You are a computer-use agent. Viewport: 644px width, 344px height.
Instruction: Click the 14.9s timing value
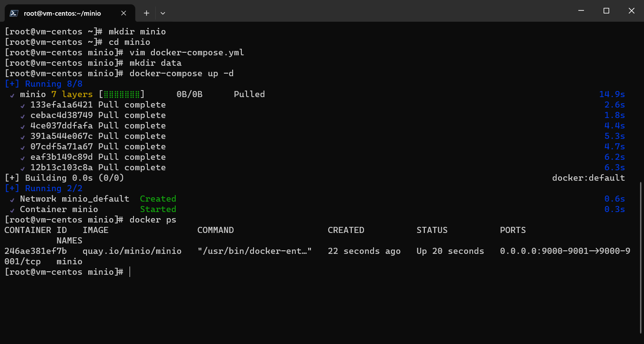612,94
